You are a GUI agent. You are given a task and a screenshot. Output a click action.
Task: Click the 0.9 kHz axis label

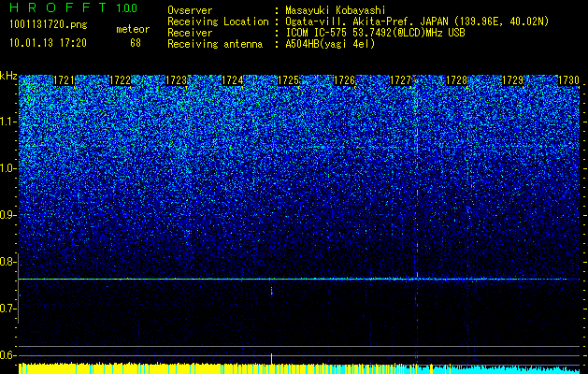point(8,215)
